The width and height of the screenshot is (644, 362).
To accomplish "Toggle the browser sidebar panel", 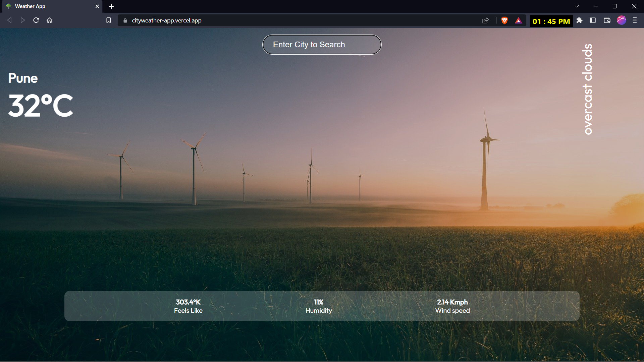I will tap(593, 20).
